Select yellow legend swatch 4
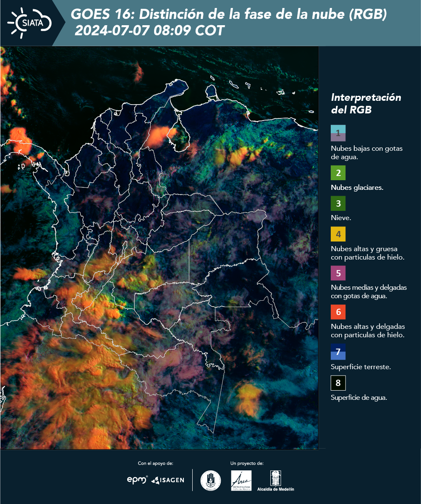Image resolution: width=421 pixels, height=504 pixels. [x=338, y=234]
